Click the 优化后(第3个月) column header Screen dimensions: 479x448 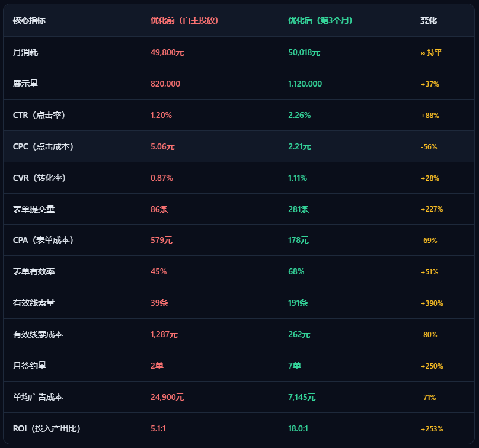[320, 21]
